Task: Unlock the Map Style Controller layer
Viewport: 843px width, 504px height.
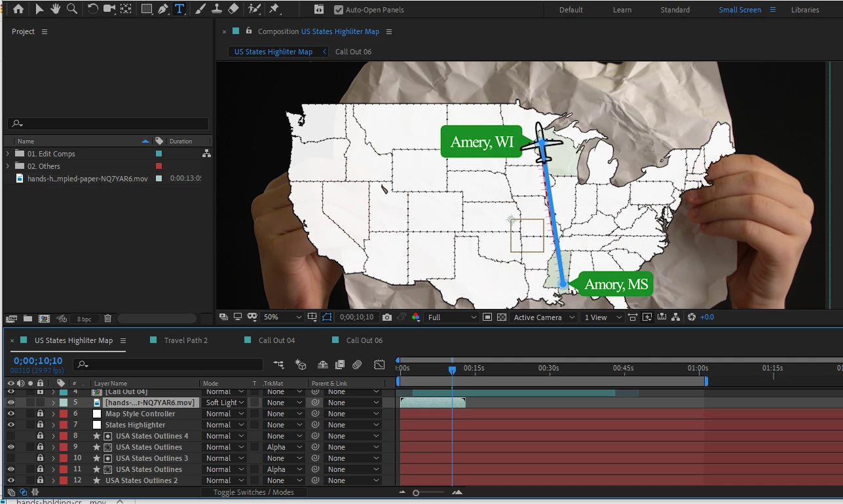Action: (x=40, y=414)
